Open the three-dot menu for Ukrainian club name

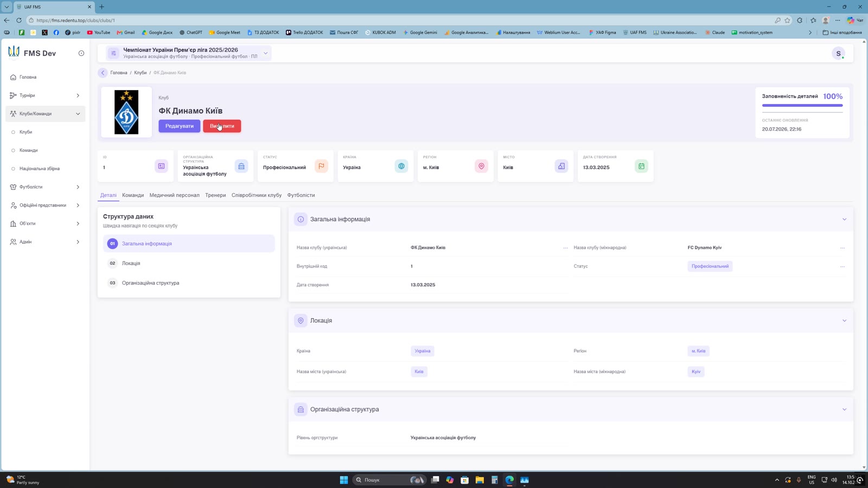tap(565, 248)
